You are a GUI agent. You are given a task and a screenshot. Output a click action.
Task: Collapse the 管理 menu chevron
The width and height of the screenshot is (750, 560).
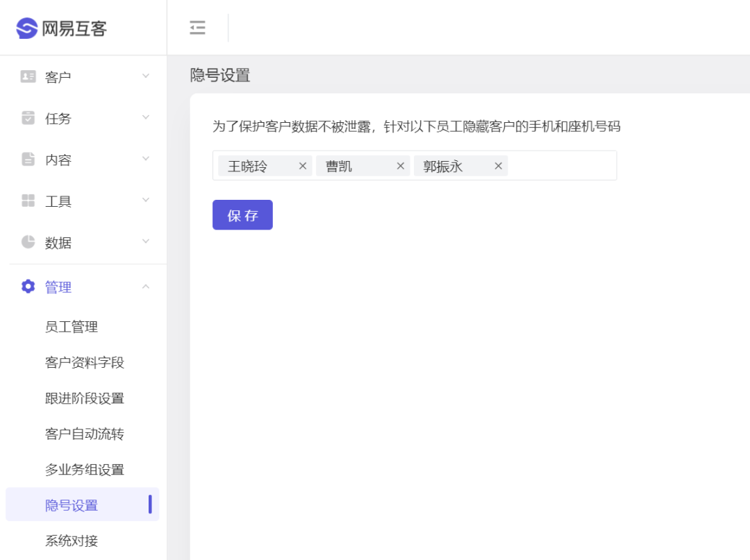click(x=146, y=286)
